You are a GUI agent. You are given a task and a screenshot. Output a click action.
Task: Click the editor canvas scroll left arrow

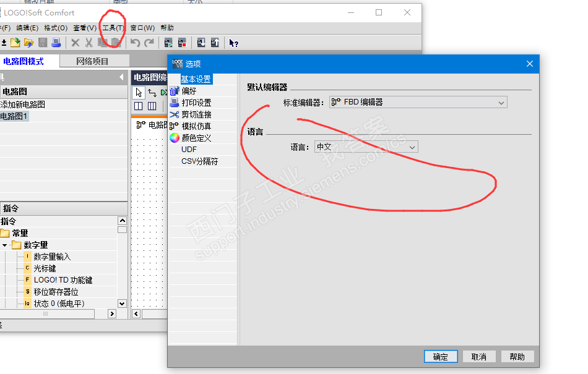point(136,313)
